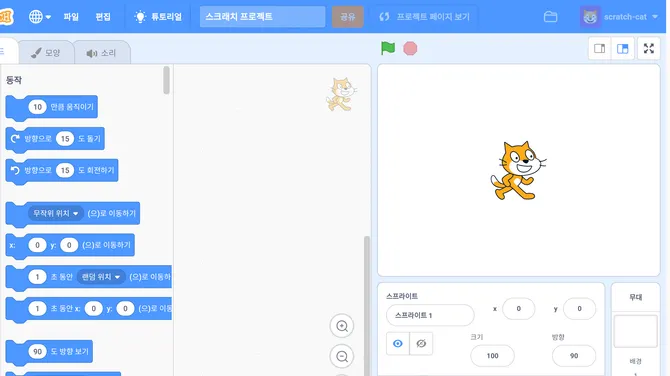Switch to the 소리 sounds tab
Viewport: 670px width, 376px height.
coord(102,53)
